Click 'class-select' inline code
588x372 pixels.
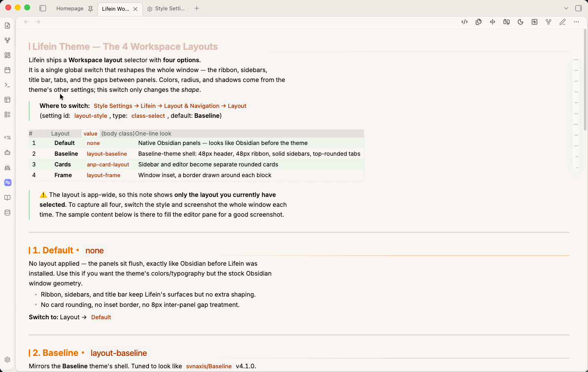(x=148, y=116)
